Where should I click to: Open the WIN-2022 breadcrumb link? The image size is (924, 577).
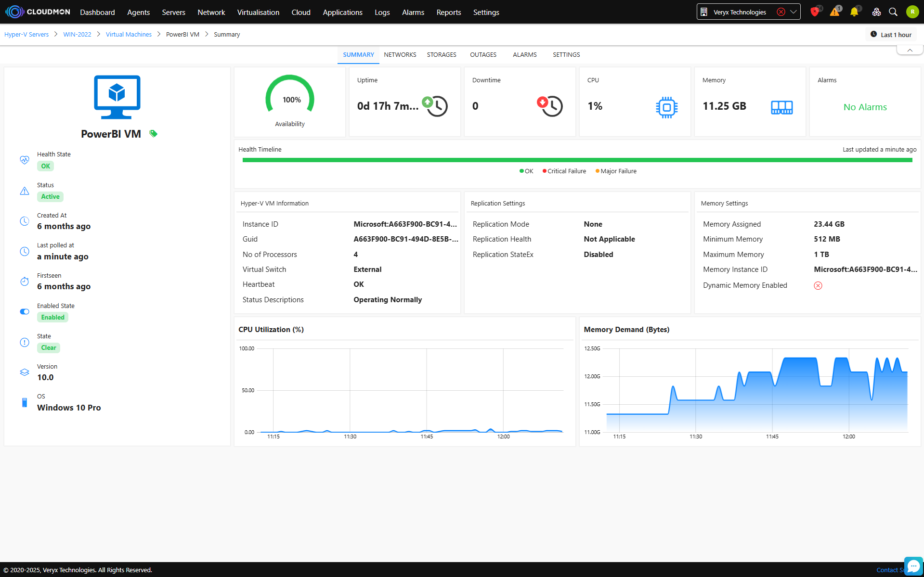click(x=77, y=35)
